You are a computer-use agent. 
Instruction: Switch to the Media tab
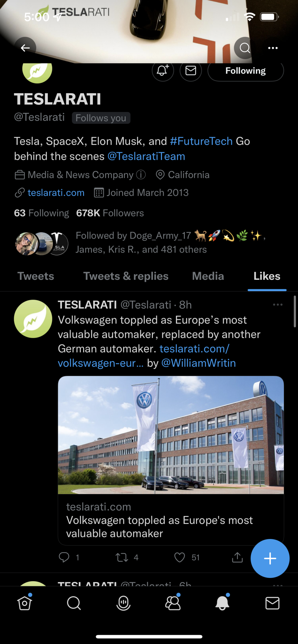coord(208,276)
